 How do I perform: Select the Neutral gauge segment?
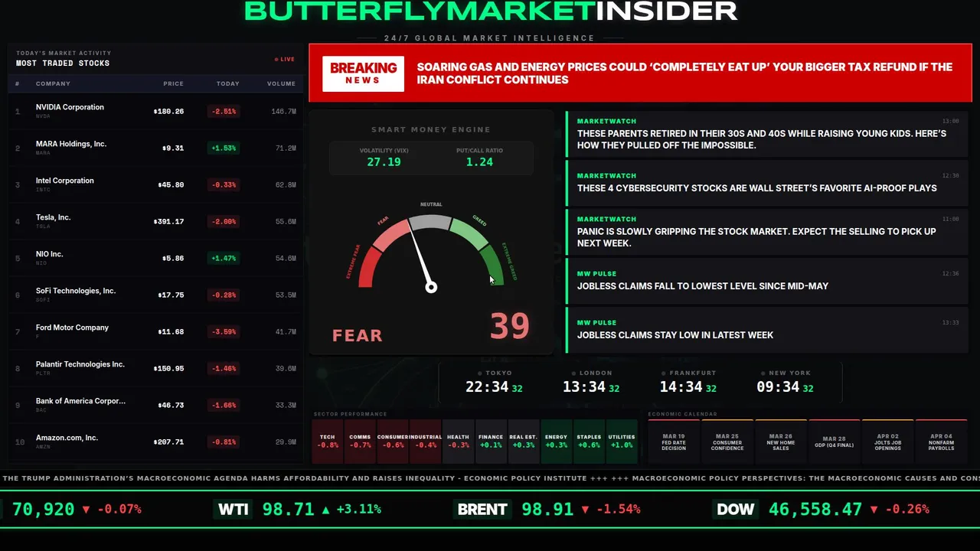(x=430, y=222)
